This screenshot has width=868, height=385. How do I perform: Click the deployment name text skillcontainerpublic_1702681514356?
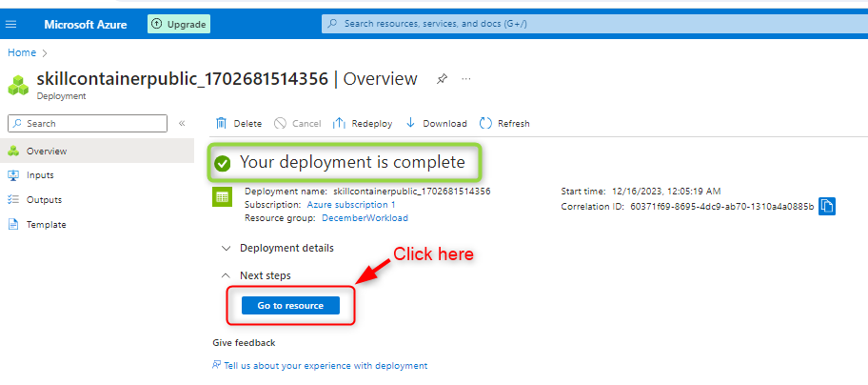tap(412, 192)
